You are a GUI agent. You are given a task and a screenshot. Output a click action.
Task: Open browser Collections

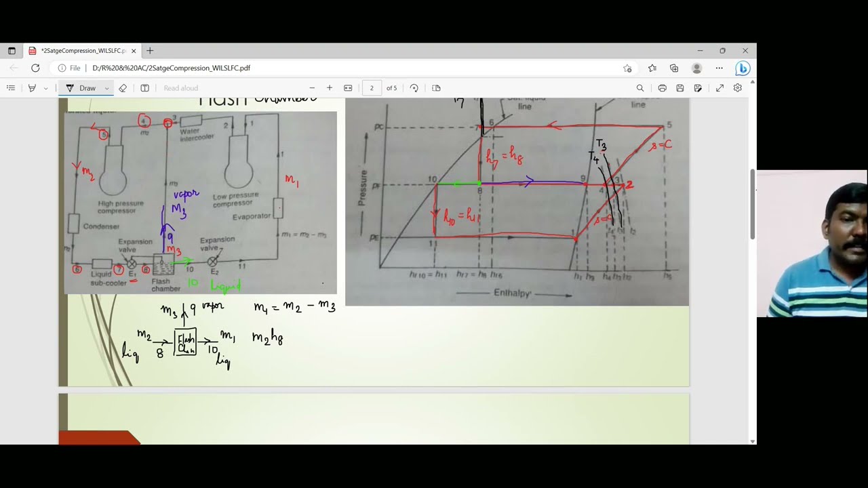(674, 68)
